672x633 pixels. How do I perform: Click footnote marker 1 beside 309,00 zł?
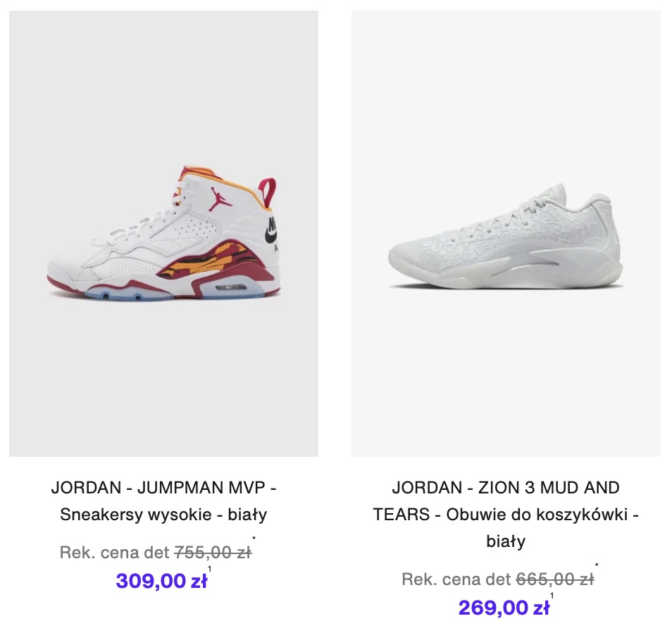point(209,569)
